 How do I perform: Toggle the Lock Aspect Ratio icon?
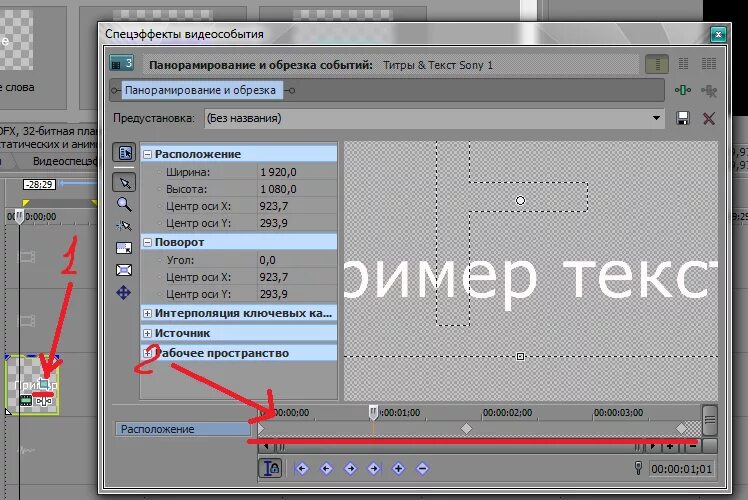point(124,248)
